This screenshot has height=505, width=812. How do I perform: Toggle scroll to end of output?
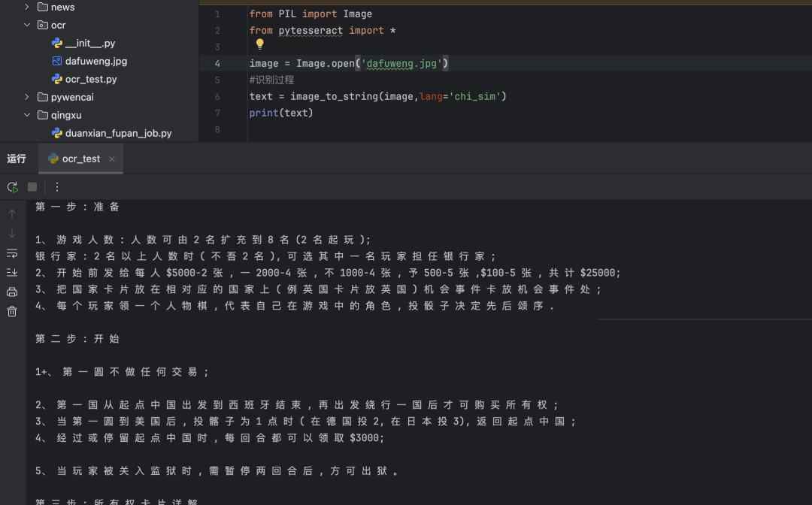click(12, 272)
